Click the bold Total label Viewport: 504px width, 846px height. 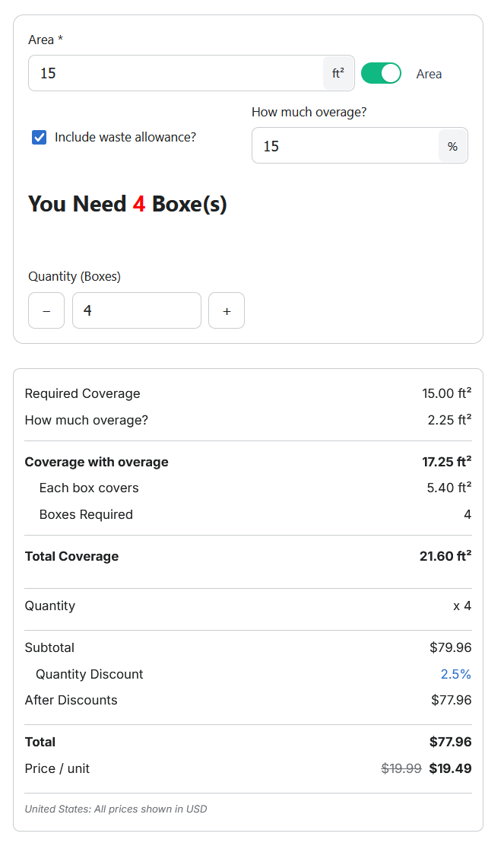coord(40,742)
